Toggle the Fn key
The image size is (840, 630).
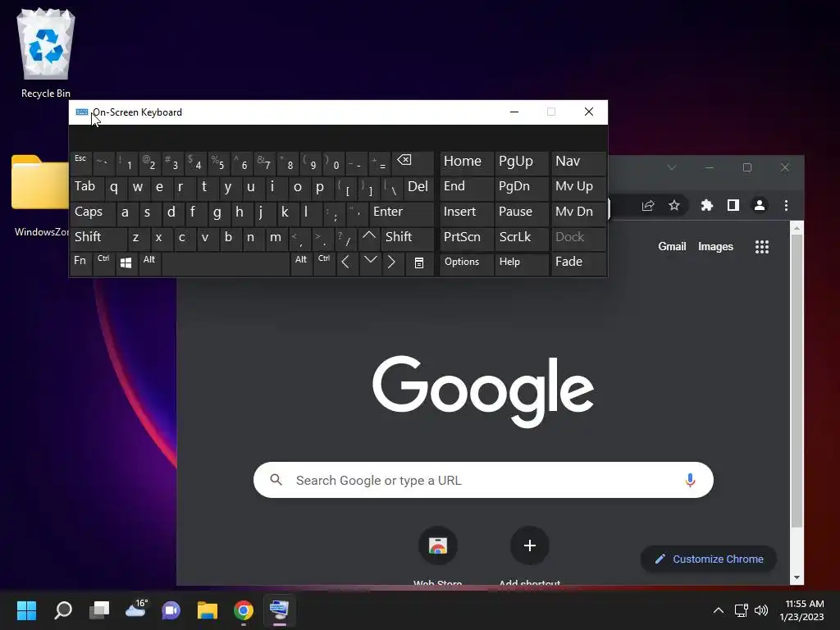pyautogui.click(x=81, y=263)
